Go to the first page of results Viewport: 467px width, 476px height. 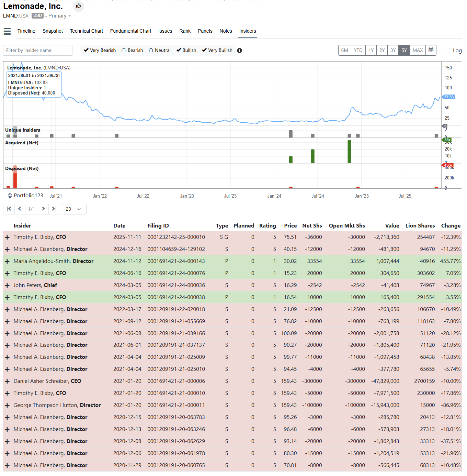tap(9, 209)
